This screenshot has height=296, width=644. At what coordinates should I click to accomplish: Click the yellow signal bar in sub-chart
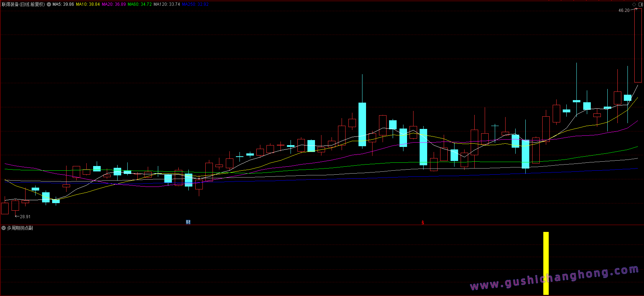coord(546,263)
